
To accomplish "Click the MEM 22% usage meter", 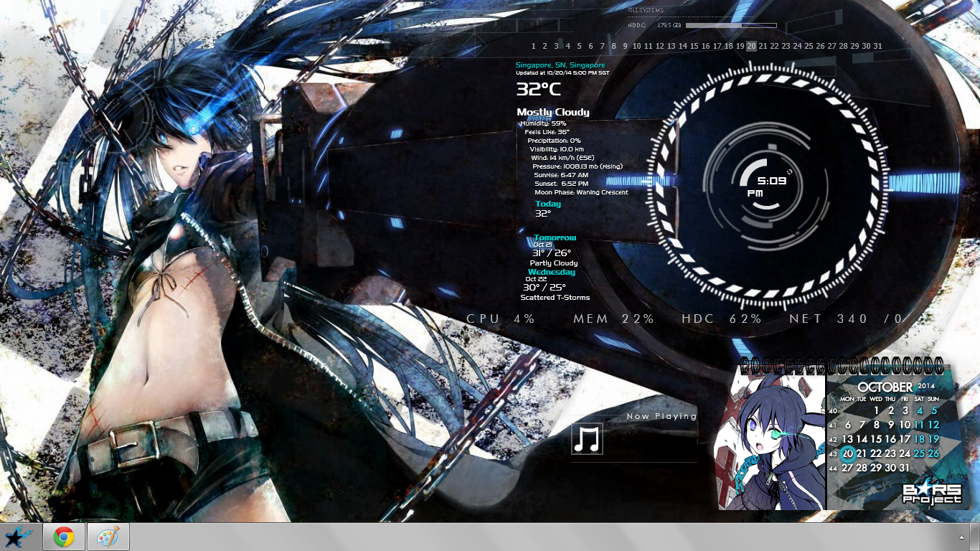I will (613, 319).
